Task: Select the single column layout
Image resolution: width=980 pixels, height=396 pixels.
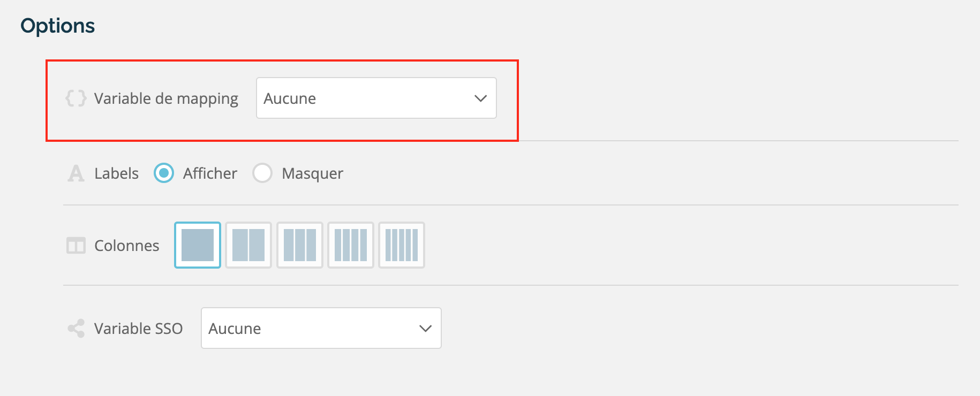Action: (x=198, y=245)
